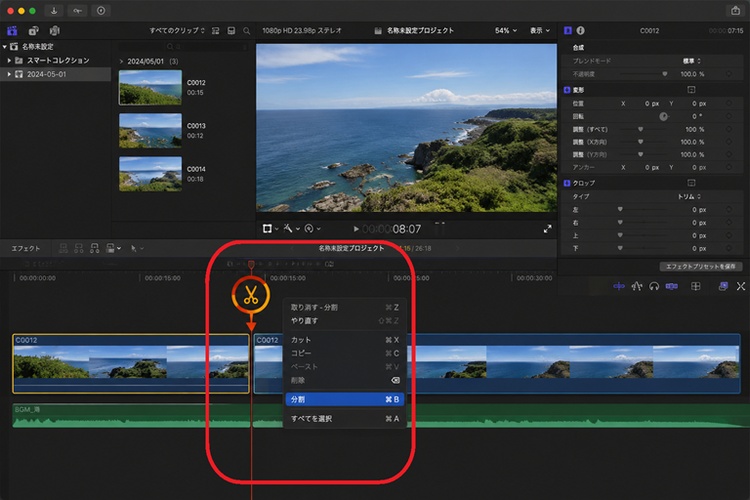Collapse the 名称未設定 library disclosure triangle
The width and height of the screenshot is (750, 500).
pyautogui.click(x=5, y=46)
